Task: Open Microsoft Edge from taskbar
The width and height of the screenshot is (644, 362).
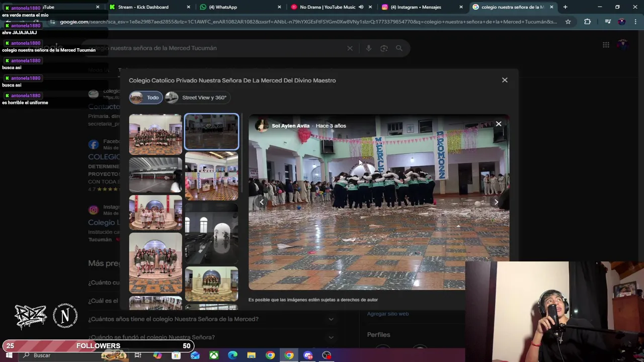Action: pos(232,355)
